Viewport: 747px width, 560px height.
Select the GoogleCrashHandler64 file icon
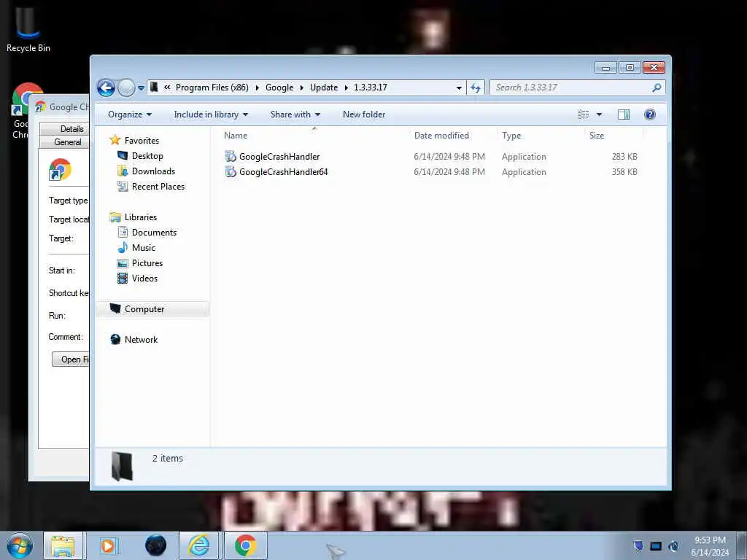point(231,172)
